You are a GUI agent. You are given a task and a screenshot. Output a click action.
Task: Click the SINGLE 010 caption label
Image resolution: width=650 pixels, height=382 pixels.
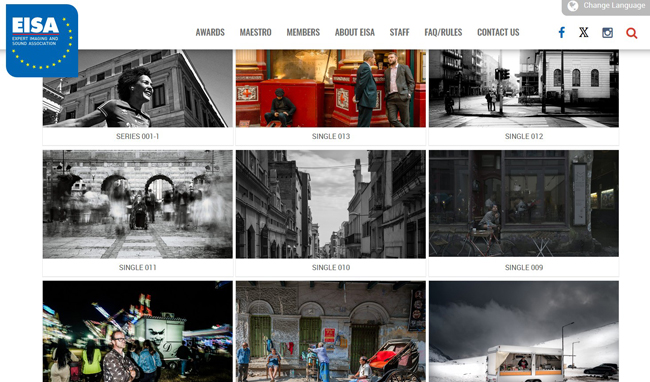331,268
